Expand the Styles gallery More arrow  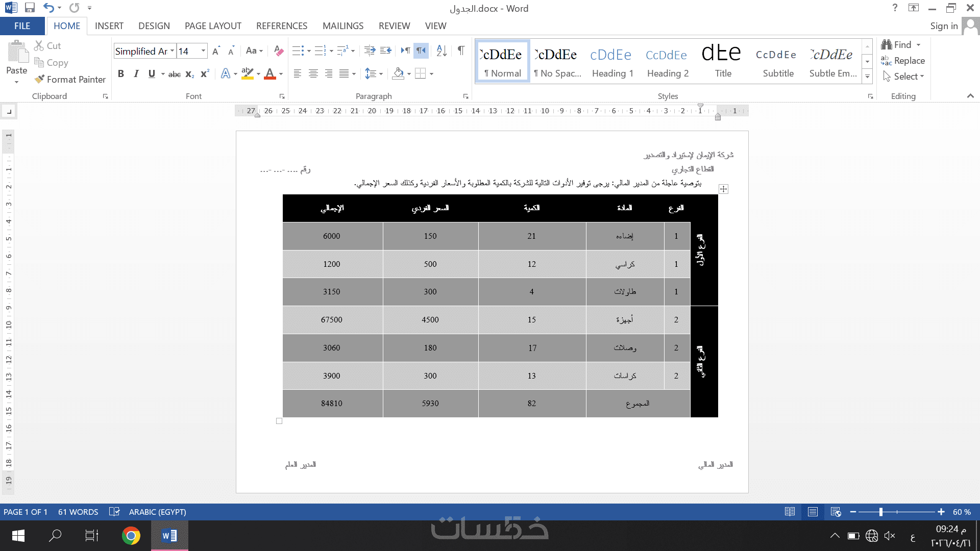click(x=867, y=77)
